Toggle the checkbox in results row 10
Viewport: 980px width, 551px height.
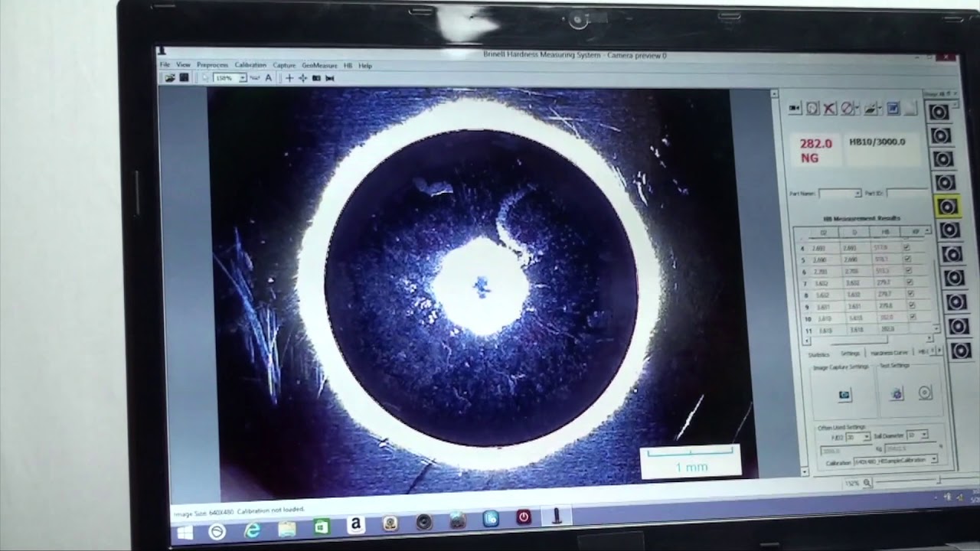912,316
